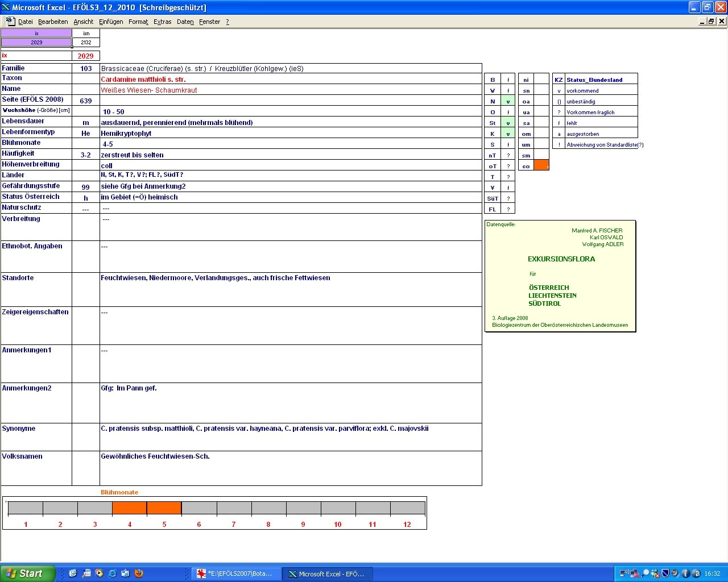The width and height of the screenshot is (728, 582).
Task: Select the Lebensformtyp value 'Hemikryptophyt'
Action: [x=291, y=133]
